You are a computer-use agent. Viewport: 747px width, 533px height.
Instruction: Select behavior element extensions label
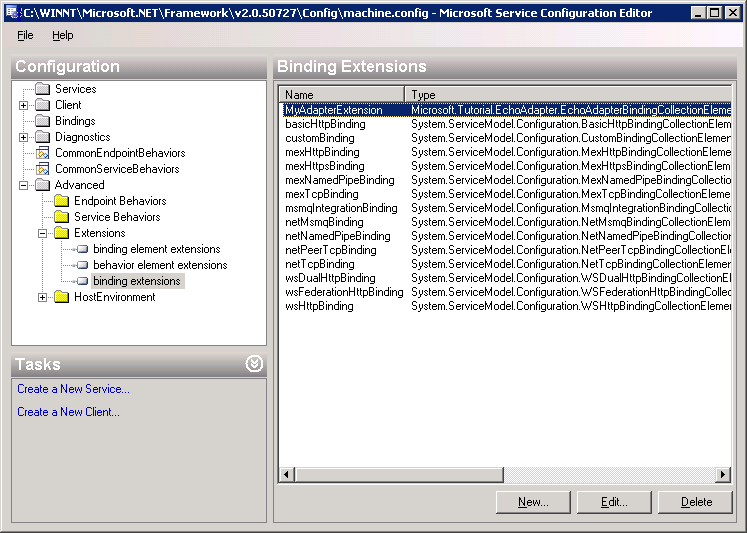point(160,265)
